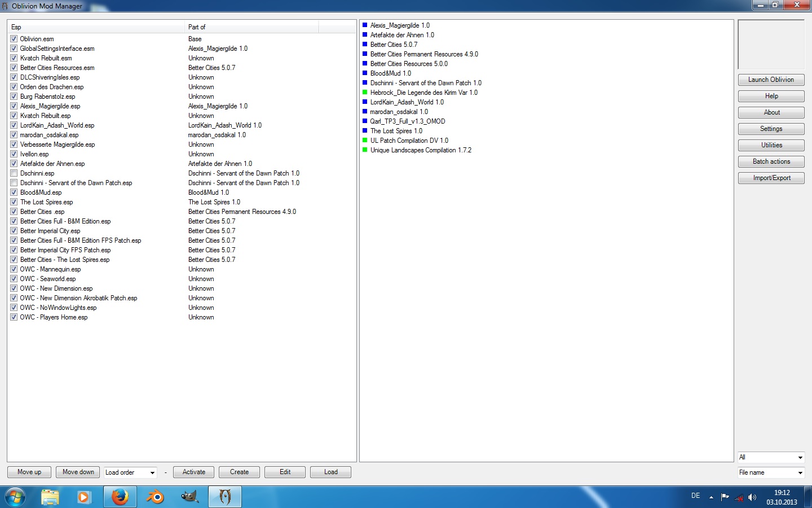This screenshot has height=508, width=812.
Task: Disable the OWC - Players Home.esp checkbox
Action: coord(14,317)
